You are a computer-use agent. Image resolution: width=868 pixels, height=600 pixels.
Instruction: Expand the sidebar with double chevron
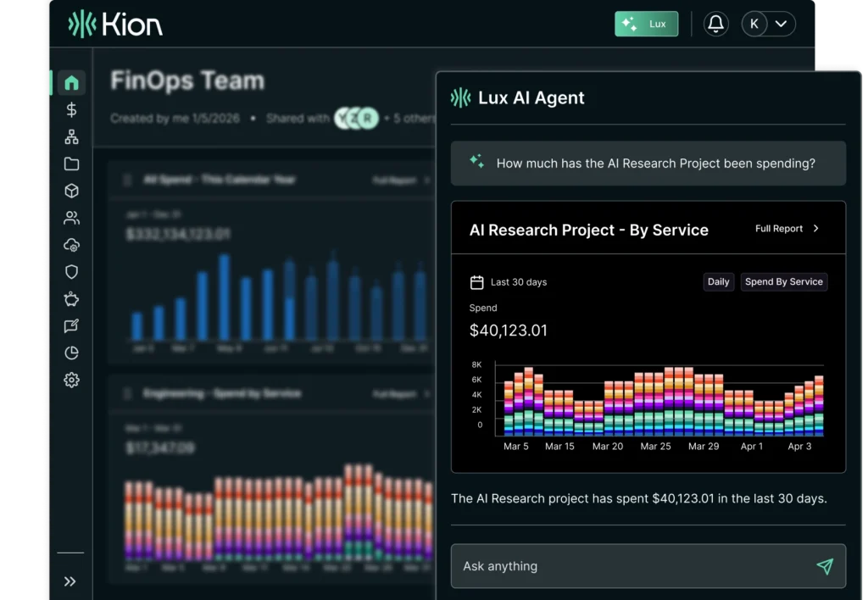70,581
